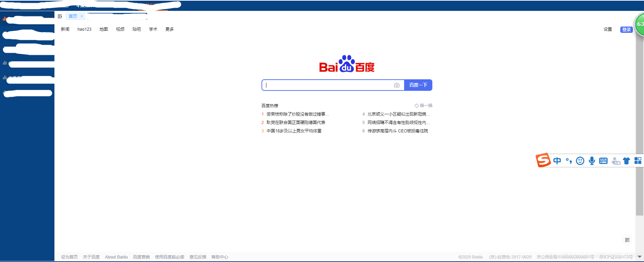Activate Sogou voice input microphone
The width and height of the screenshot is (644, 262).
592,161
